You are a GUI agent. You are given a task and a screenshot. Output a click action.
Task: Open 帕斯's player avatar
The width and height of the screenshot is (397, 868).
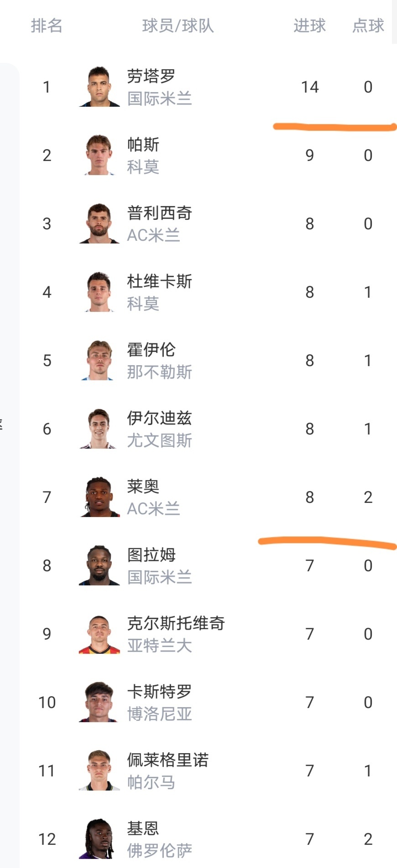tap(99, 155)
